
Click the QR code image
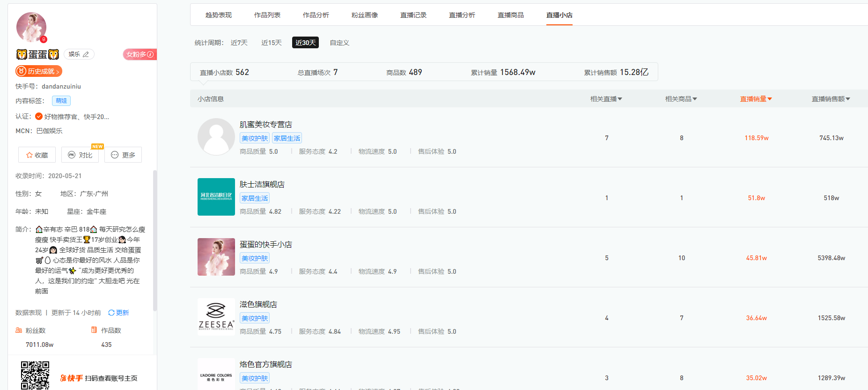[x=35, y=375]
